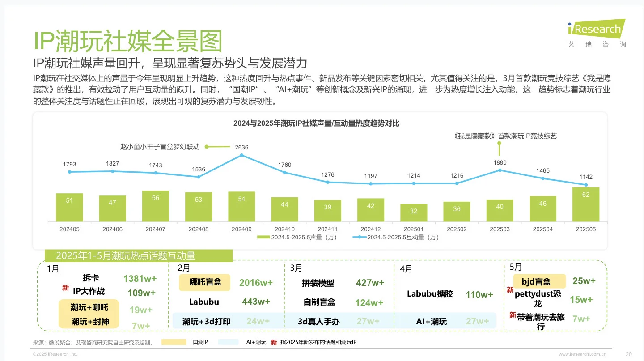Click the 202407 bar showing 56
The image size is (644, 361).
pyautogui.click(x=156, y=206)
